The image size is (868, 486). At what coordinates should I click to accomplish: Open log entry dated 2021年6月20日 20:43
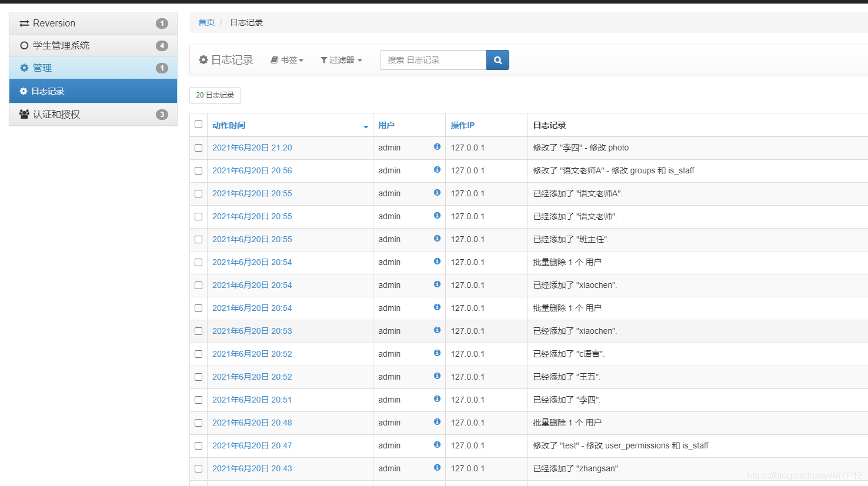pos(252,468)
